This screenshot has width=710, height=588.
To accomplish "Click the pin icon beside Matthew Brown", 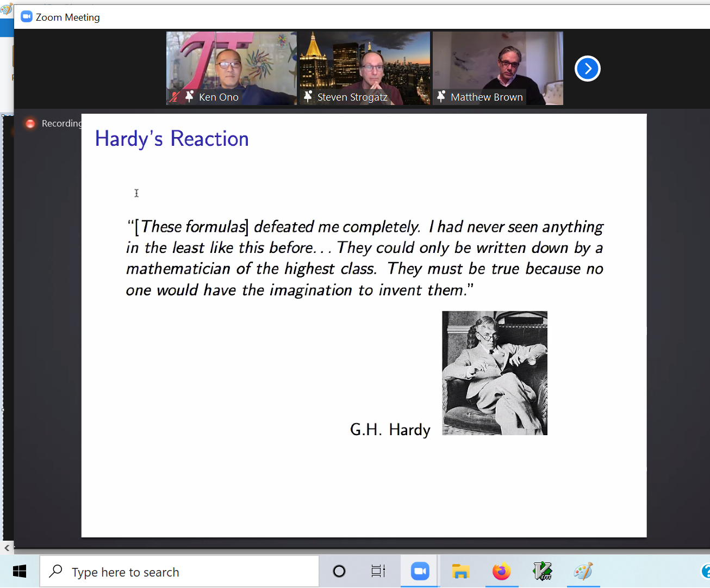I will coord(441,97).
